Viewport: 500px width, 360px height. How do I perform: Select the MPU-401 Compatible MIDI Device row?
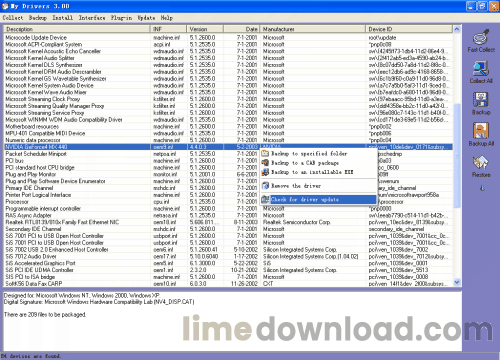coord(228,133)
